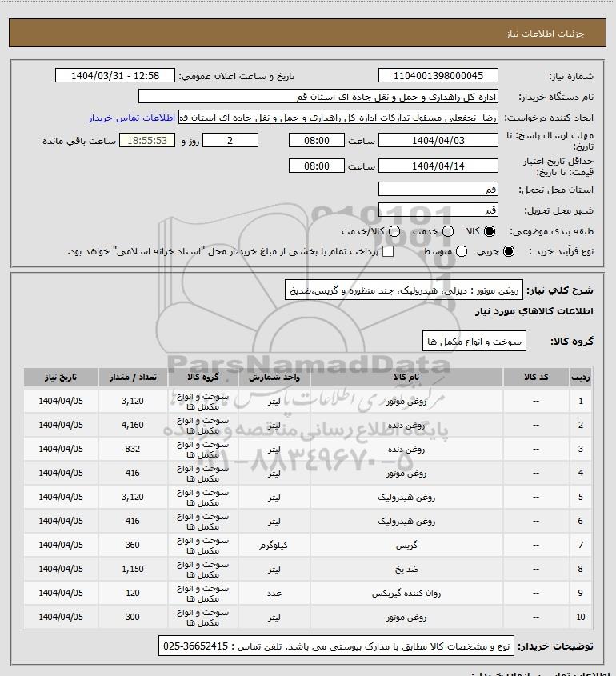Image resolution: width=616 pixels, height=676 pixels.
Task: Click the general need description field
Action: [404, 290]
